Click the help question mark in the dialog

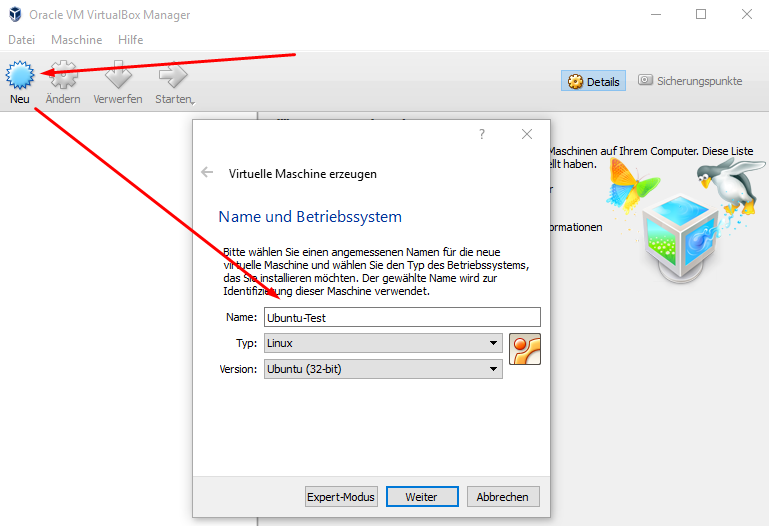pyautogui.click(x=482, y=134)
